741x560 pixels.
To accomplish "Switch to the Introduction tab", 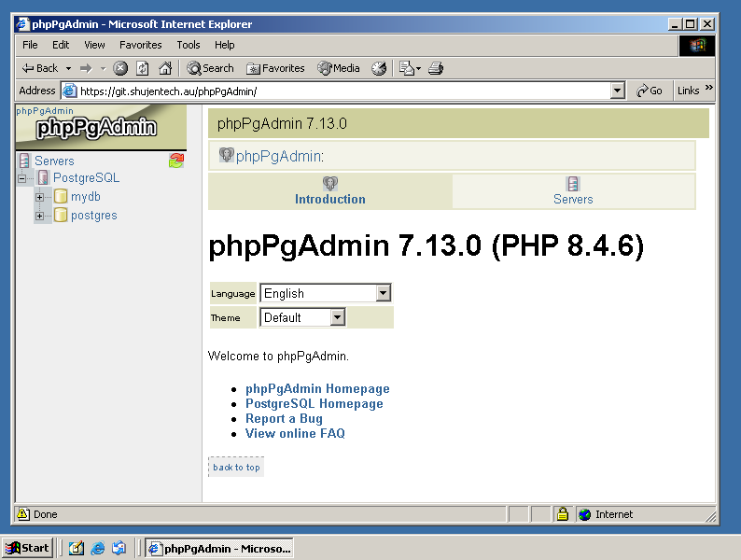I will tap(329, 192).
